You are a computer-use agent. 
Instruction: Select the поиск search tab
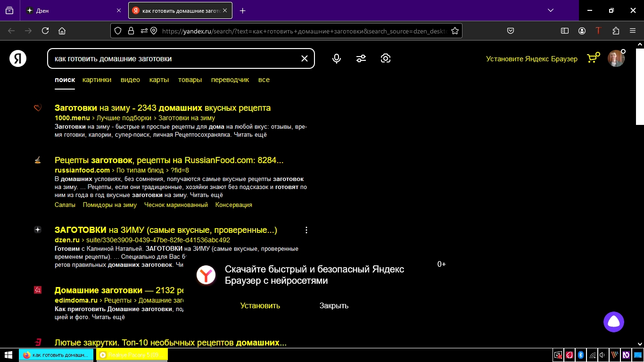(65, 80)
